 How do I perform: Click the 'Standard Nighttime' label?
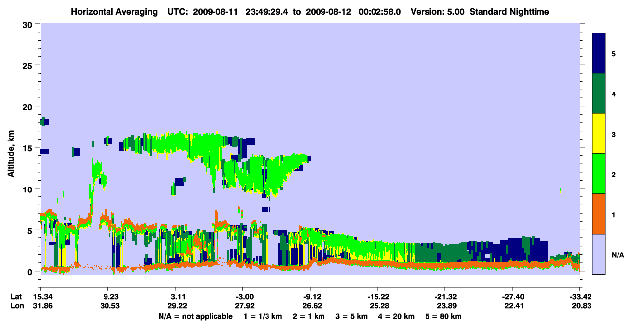(509, 11)
